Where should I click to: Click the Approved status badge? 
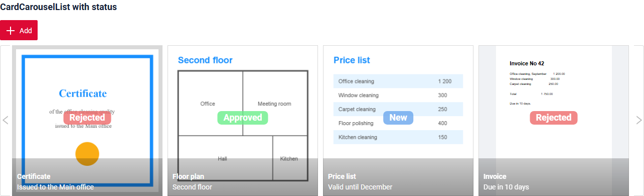(243, 118)
